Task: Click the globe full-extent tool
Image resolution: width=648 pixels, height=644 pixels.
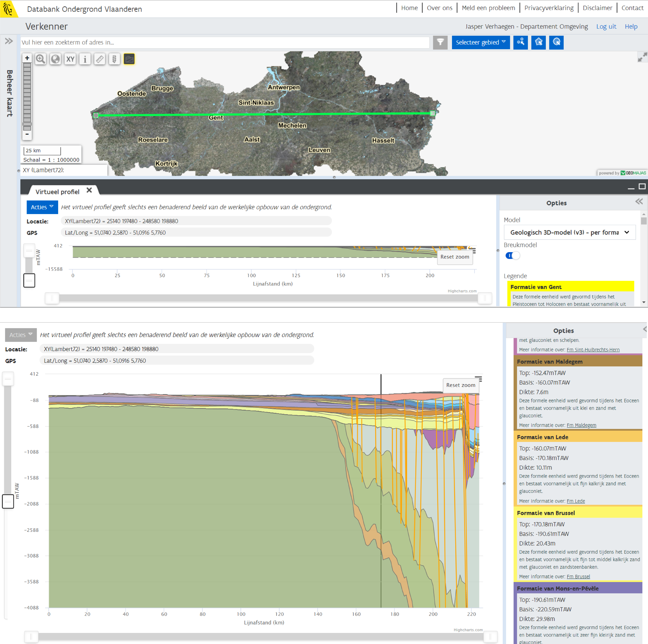Action: tap(55, 59)
